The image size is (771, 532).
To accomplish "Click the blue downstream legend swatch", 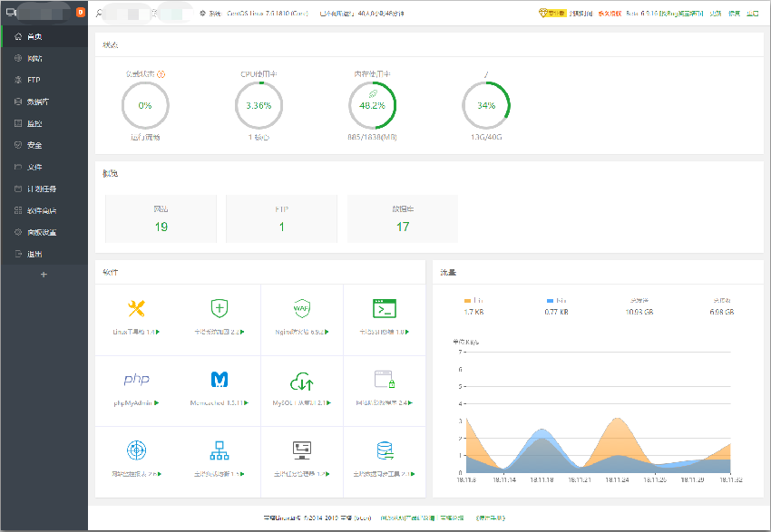I will [x=551, y=301].
